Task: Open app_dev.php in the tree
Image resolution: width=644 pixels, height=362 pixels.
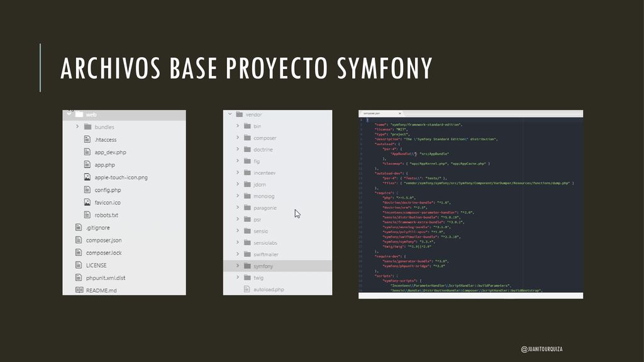Action: [x=111, y=152]
